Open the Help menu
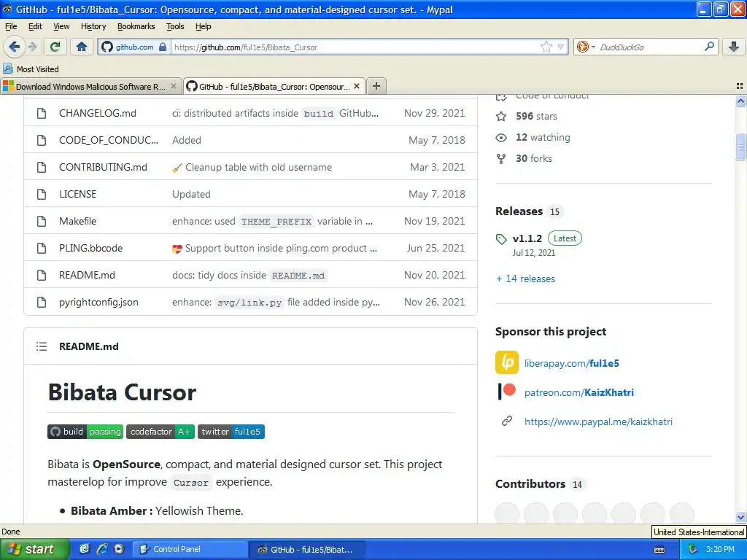Screen dimensions: 747x560 (x=204, y=27)
